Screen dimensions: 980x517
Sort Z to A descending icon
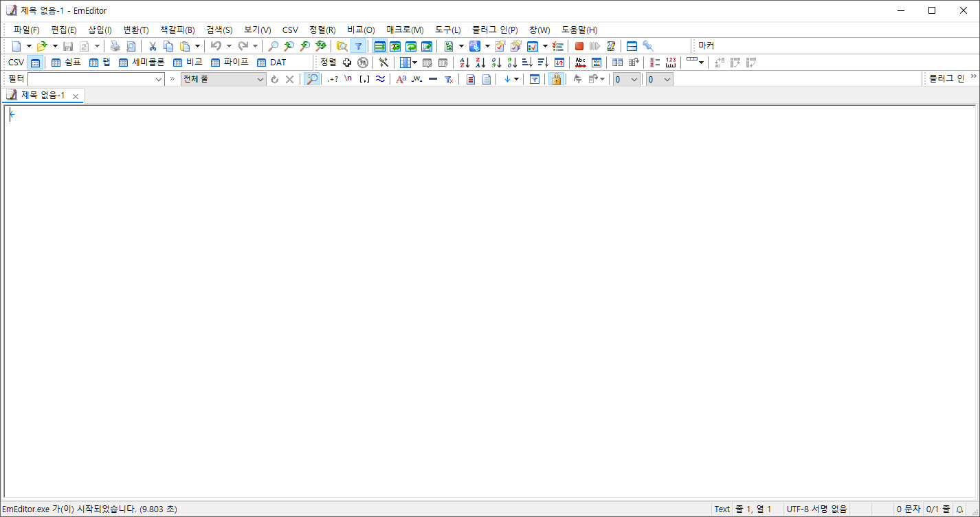point(480,63)
